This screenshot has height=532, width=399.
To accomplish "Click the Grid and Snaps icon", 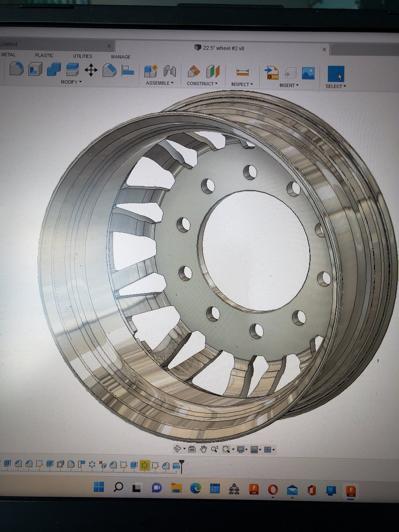I will [254, 450].
